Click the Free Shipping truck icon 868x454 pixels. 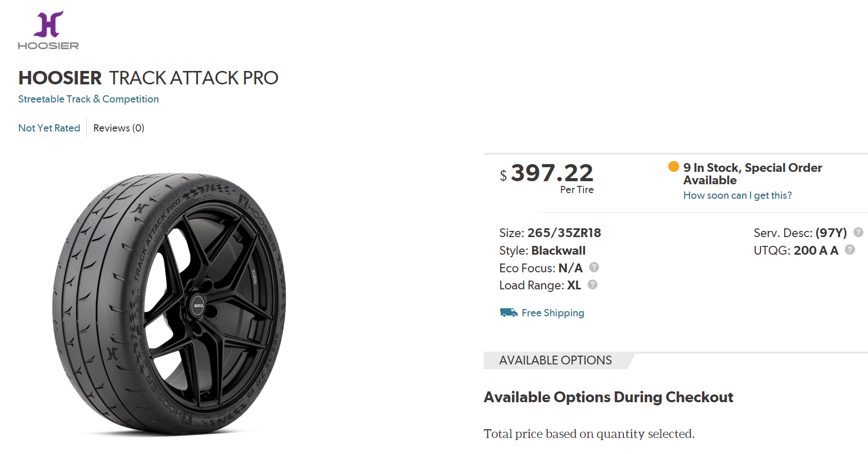pyautogui.click(x=508, y=313)
